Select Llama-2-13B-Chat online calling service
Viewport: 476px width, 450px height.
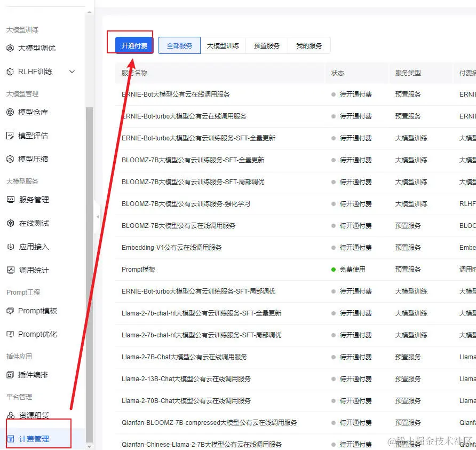point(186,378)
